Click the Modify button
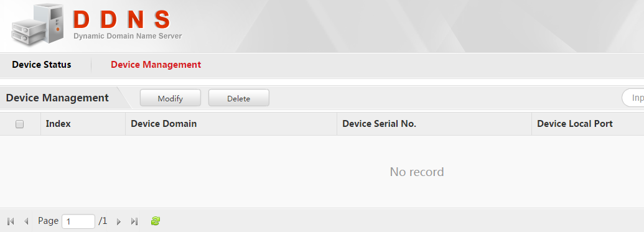 [170, 98]
